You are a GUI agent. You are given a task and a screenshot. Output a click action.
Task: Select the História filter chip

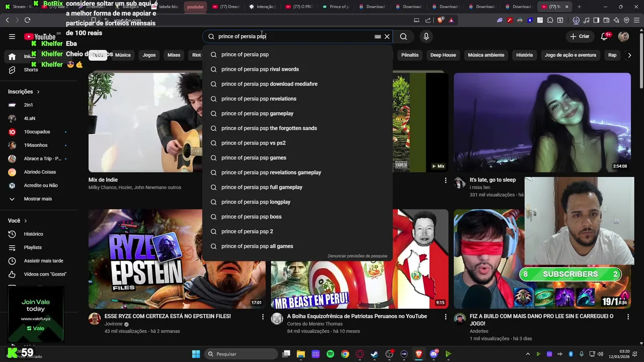click(x=524, y=55)
